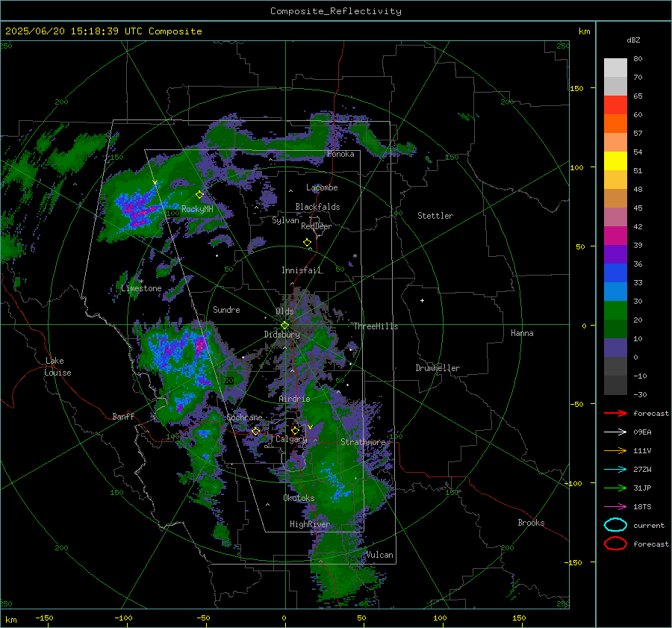Click the Hanna town label
Image resolution: width=672 pixels, height=628 pixels.
pos(522,333)
